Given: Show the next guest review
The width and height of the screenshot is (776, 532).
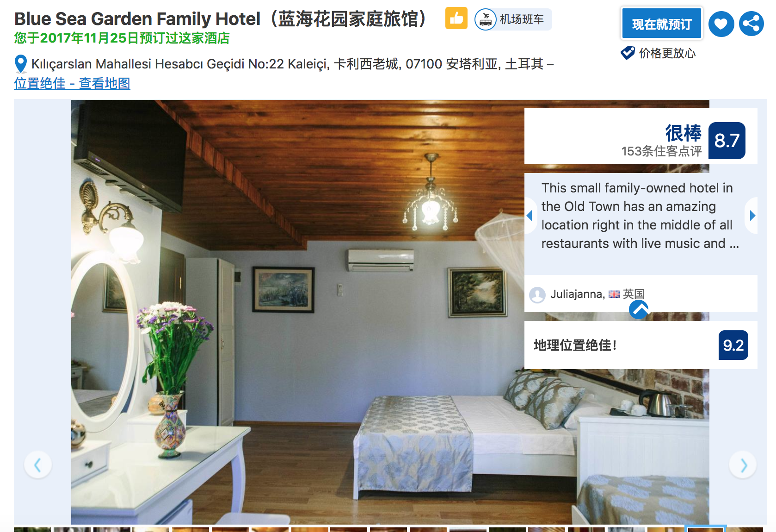Looking at the screenshot, I should click(752, 215).
